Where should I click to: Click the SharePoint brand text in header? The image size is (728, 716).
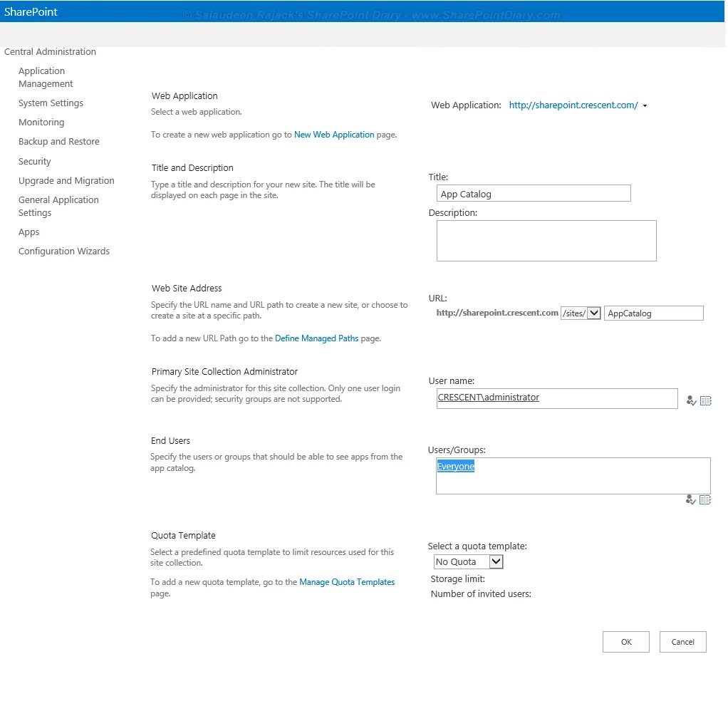pos(31,11)
